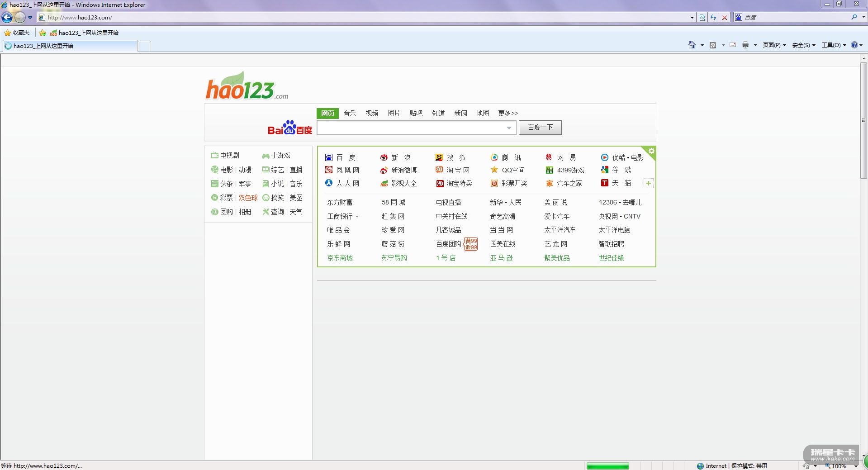Click the Tmall icon beside 天猫
The width and height of the screenshot is (868, 470).
pyautogui.click(x=605, y=183)
